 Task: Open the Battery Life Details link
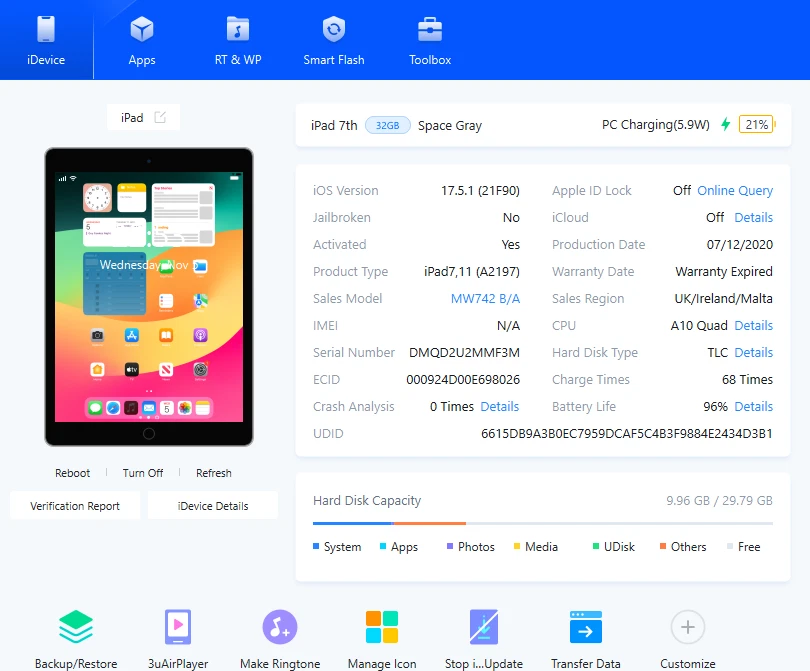click(x=754, y=407)
